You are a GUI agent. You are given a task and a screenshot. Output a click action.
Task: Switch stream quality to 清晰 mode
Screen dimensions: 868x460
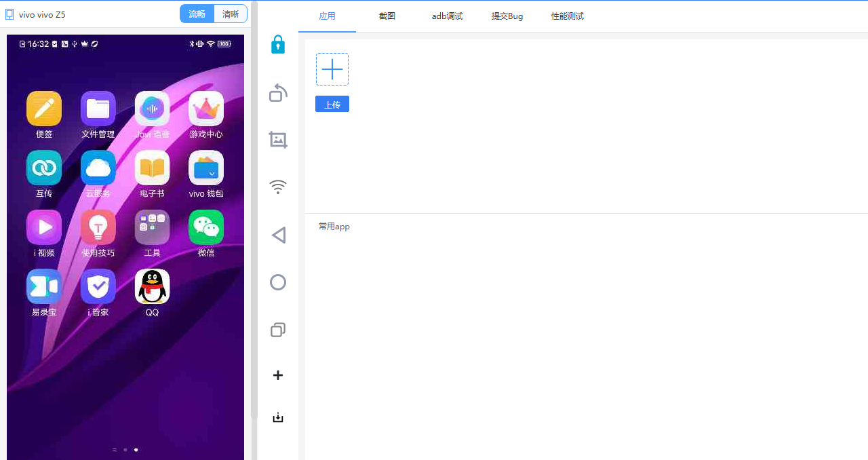point(231,14)
